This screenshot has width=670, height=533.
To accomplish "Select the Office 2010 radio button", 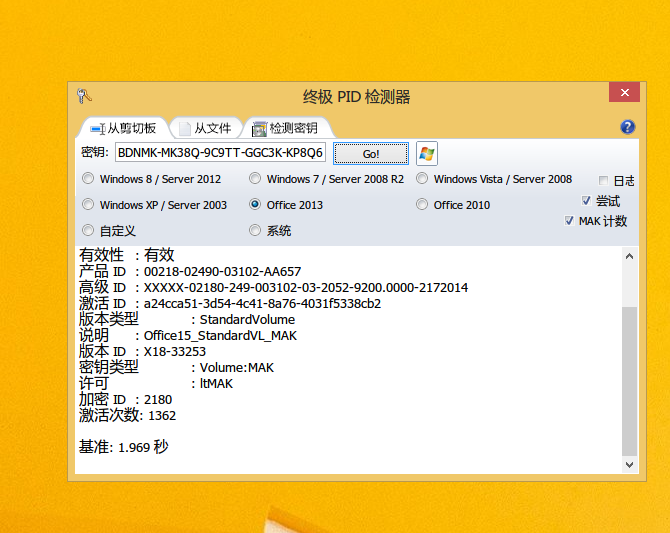I will click(x=422, y=204).
